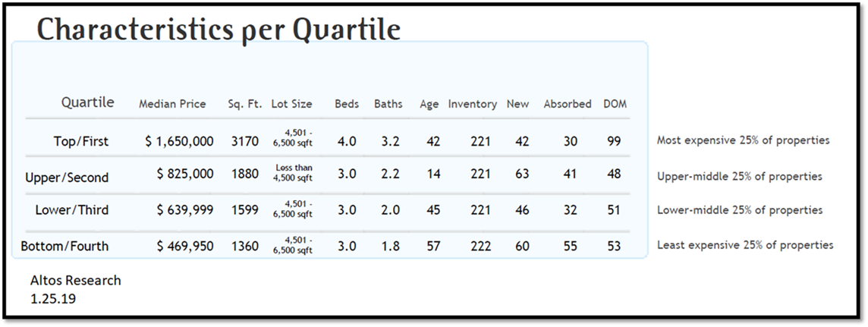
Task: Click the Lower/Third row label
Action: pos(72,209)
